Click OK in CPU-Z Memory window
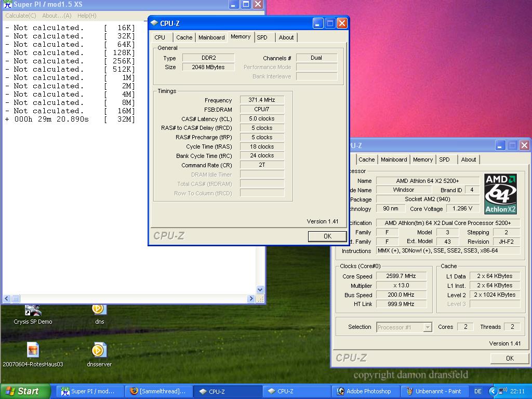Screen dimensions: 532x399 [327, 236]
